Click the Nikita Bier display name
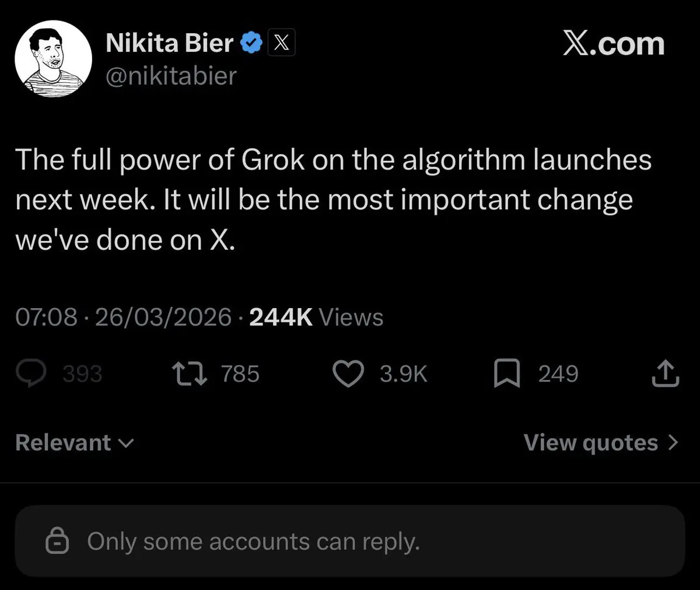The height and width of the screenshot is (590, 700). click(x=169, y=44)
